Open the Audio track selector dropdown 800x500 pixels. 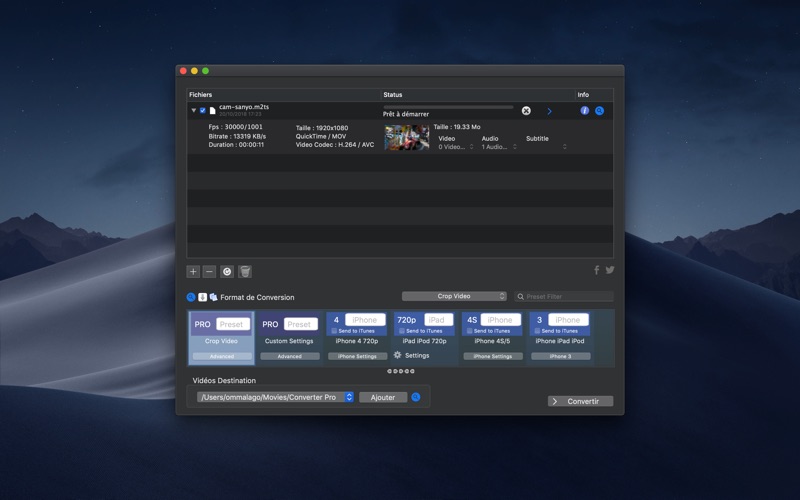point(499,147)
